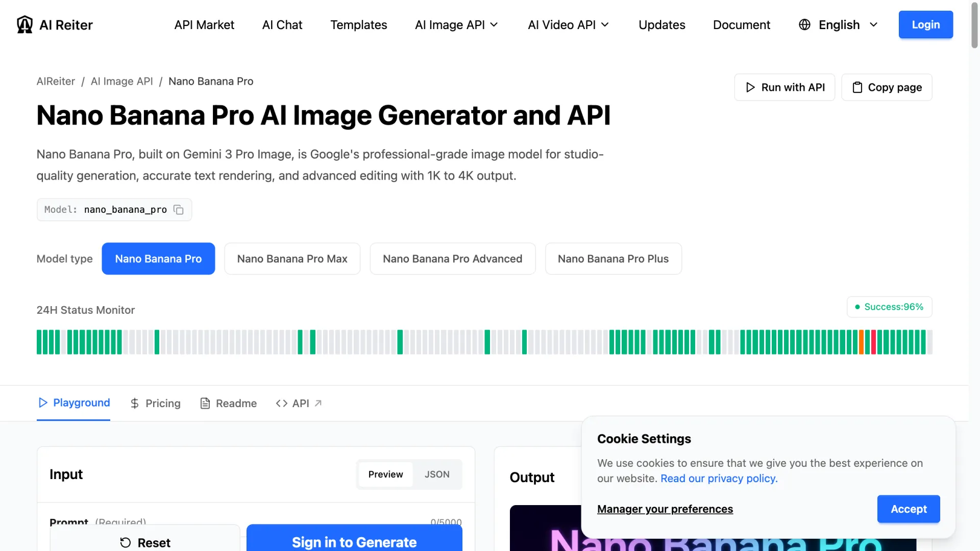Screen dimensions: 980x551
Task: Switch to the Pricing tab
Action: (155, 403)
